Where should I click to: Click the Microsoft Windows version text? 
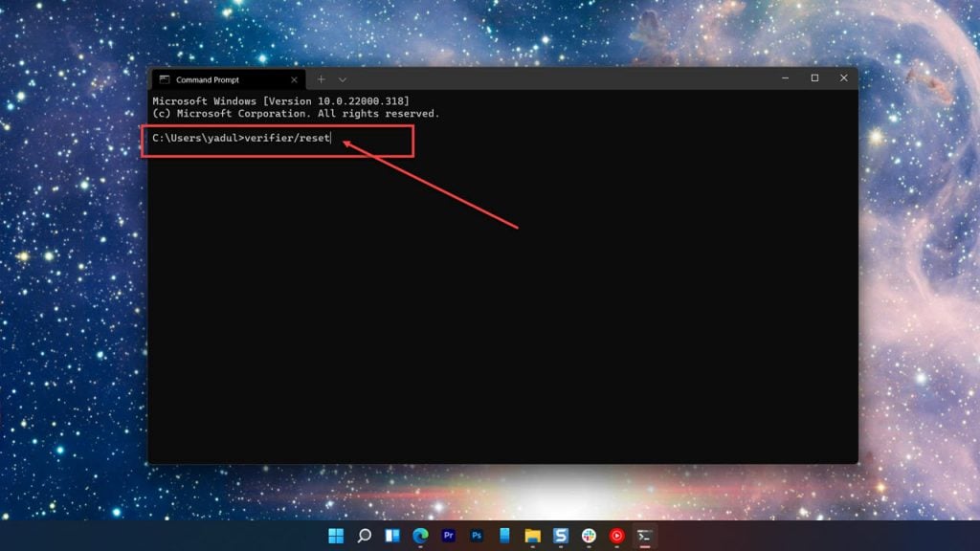tap(280, 100)
